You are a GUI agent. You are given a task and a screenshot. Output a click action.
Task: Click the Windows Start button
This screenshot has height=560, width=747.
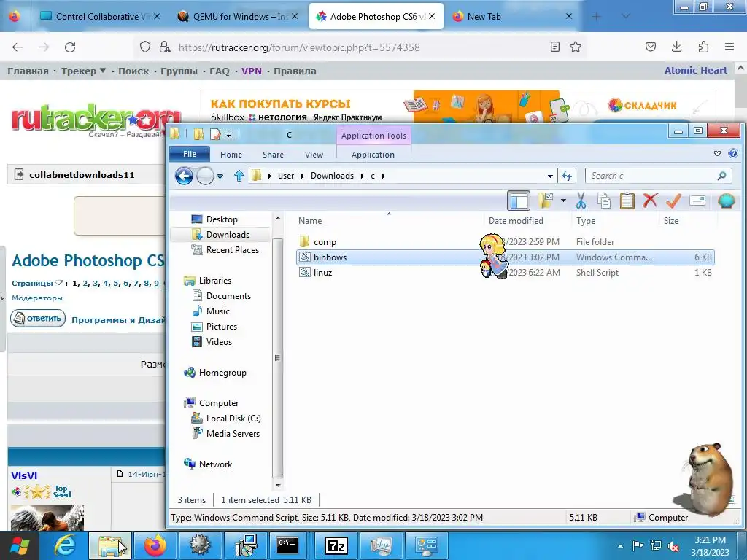click(x=19, y=545)
